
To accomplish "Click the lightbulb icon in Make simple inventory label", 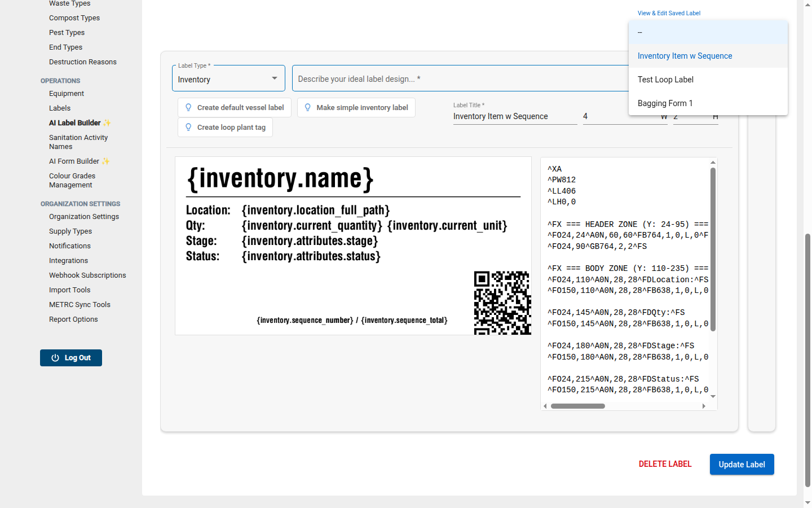I will pos(307,107).
